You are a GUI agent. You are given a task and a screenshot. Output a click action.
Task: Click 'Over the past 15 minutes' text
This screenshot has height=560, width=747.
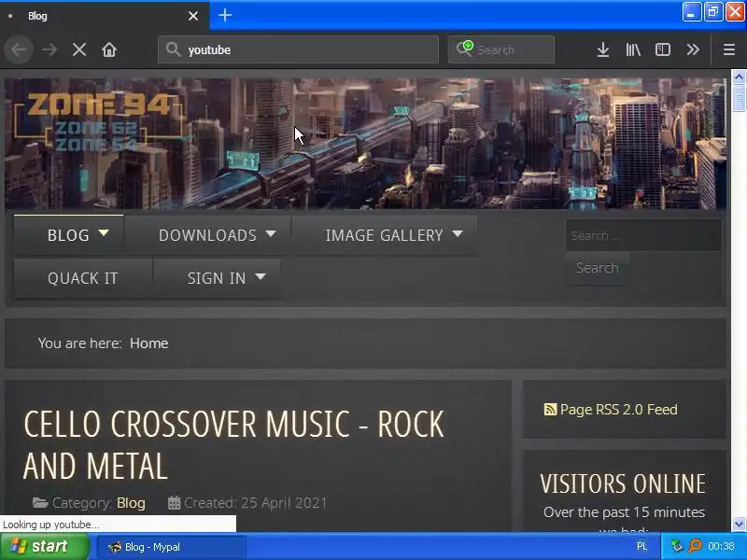[x=624, y=512]
